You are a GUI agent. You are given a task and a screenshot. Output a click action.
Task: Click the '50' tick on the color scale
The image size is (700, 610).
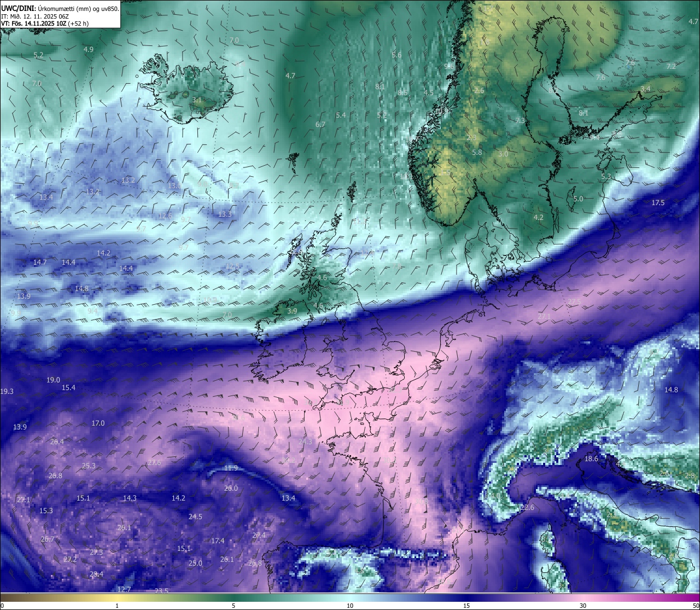pos(695,605)
